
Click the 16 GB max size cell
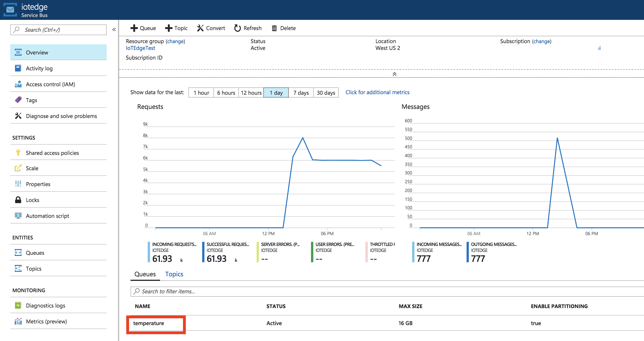(x=405, y=323)
